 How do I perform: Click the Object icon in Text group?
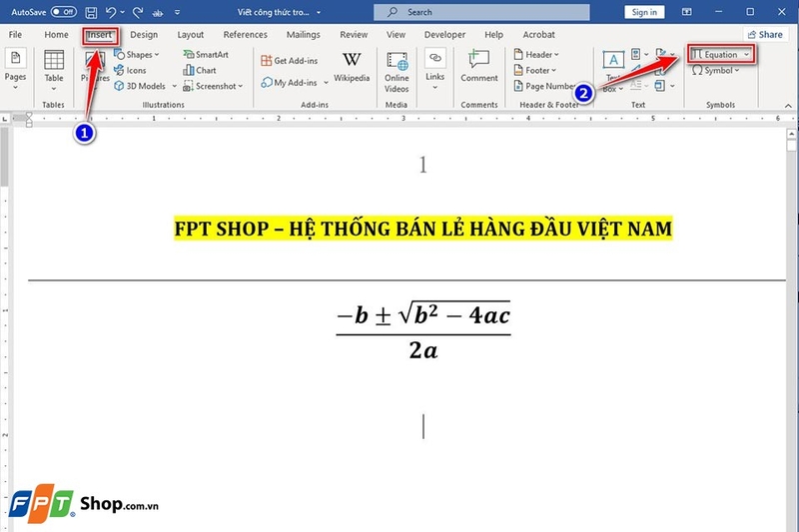(660, 86)
